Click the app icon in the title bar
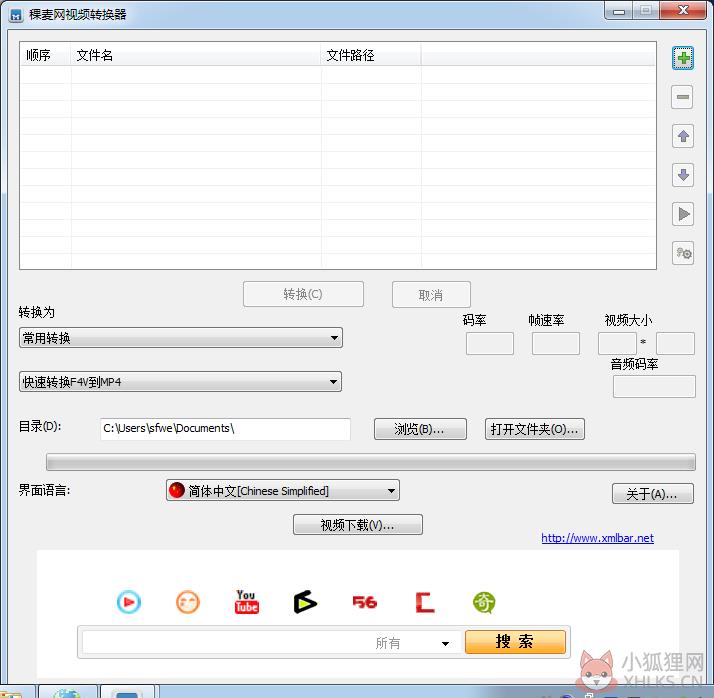The height and width of the screenshot is (698, 714). [x=16, y=15]
